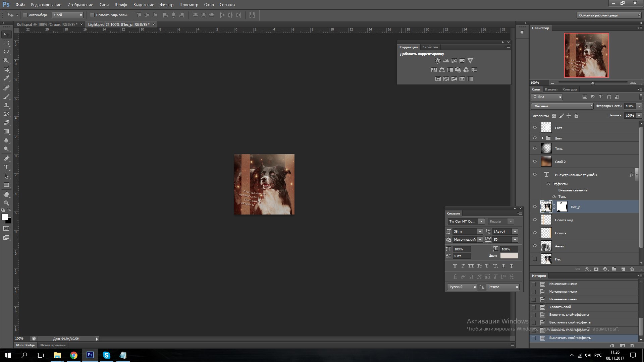The height and width of the screenshot is (362, 644).
Task: Enable the Автовыбор checkbox
Action: pos(25,15)
